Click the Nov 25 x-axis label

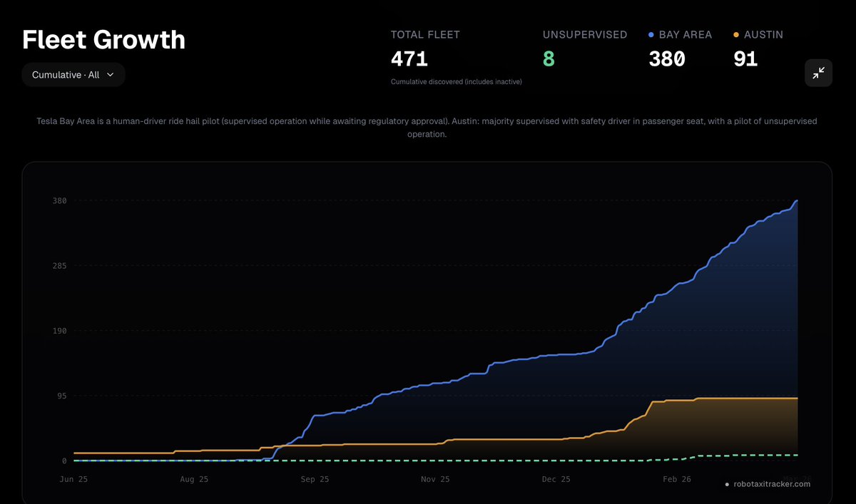click(x=435, y=480)
